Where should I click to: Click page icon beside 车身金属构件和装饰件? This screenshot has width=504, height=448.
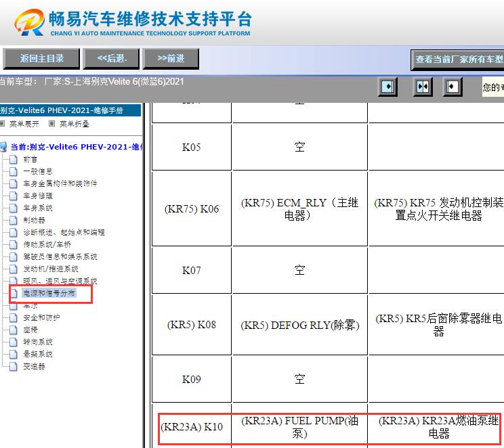pyautogui.click(x=13, y=183)
